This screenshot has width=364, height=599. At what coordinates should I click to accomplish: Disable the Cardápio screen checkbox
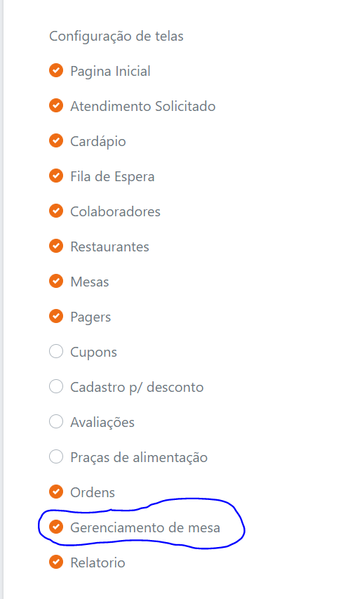56,140
